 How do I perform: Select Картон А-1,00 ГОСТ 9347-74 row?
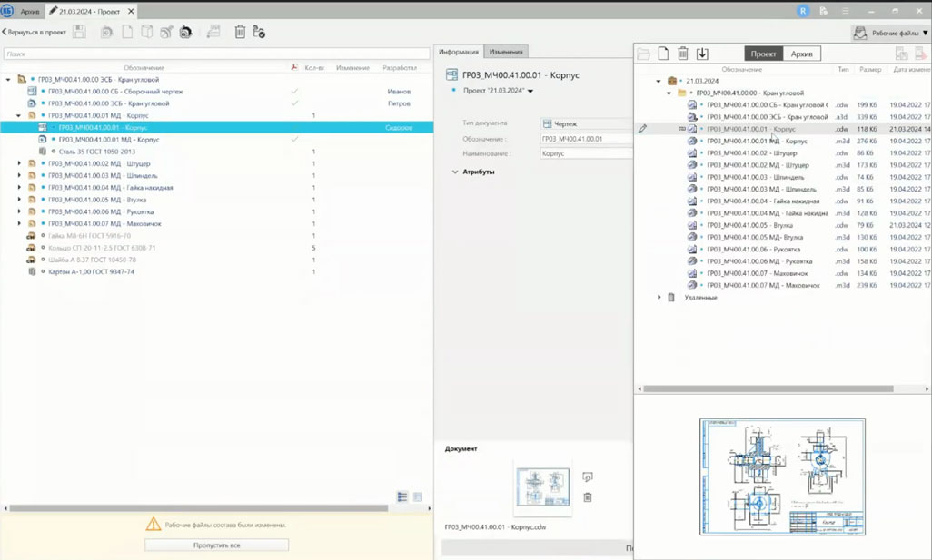click(216, 271)
